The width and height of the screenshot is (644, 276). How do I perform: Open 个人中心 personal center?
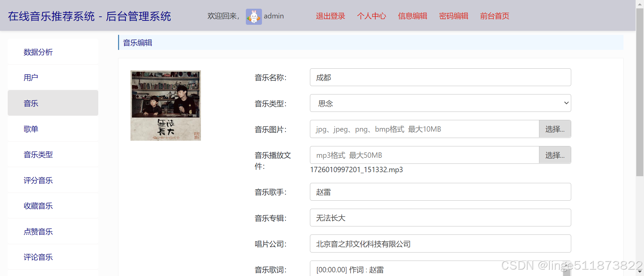point(371,16)
